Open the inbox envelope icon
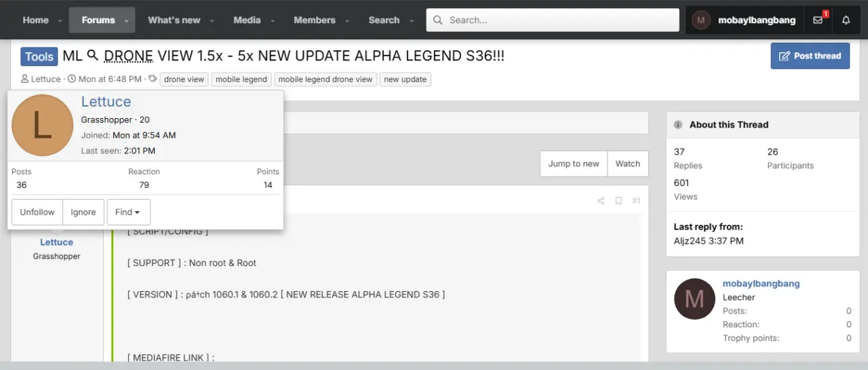The height and width of the screenshot is (370, 868). pos(818,20)
